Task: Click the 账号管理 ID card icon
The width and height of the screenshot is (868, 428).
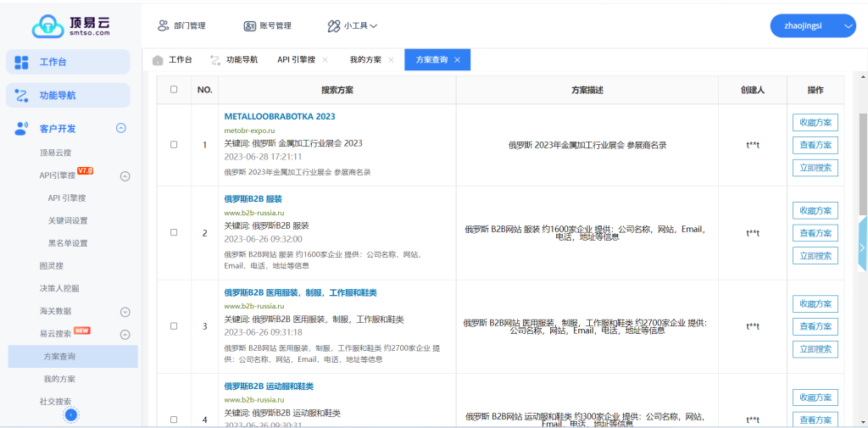Action: (250, 26)
